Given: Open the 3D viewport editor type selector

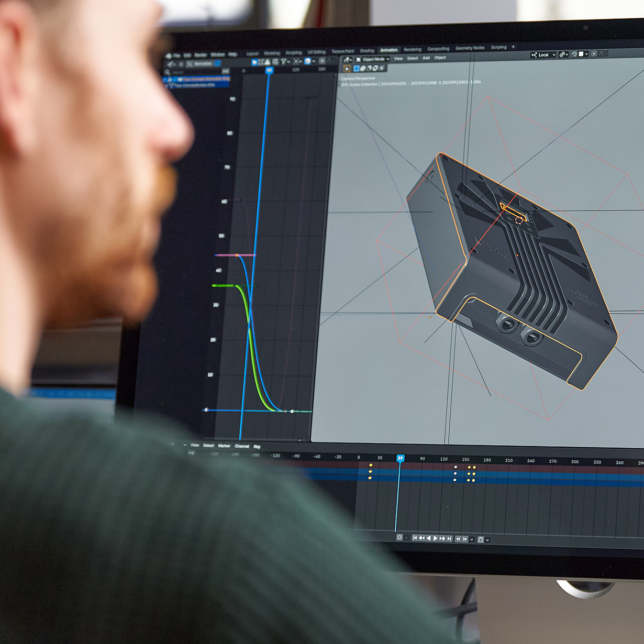Looking at the screenshot, I should (348, 60).
